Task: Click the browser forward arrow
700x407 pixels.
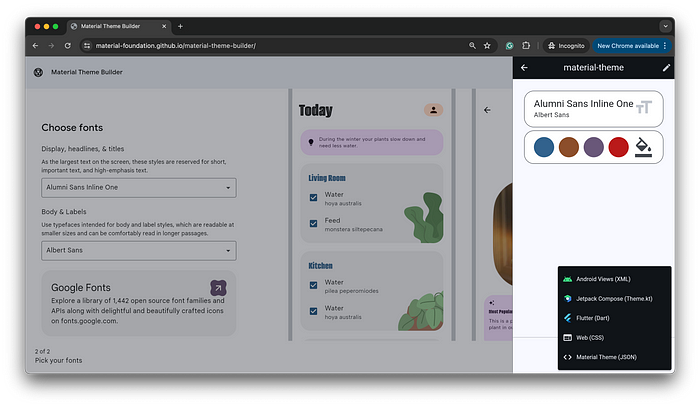Action: tap(51, 46)
